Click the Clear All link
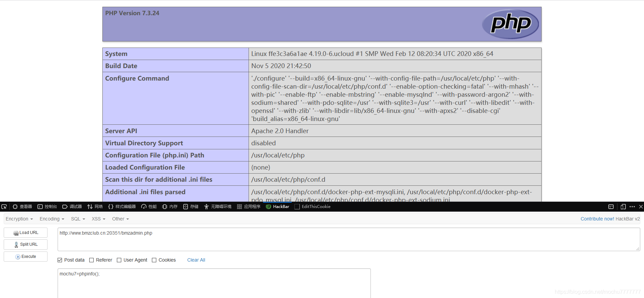644x298 pixels. click(196, 260)
